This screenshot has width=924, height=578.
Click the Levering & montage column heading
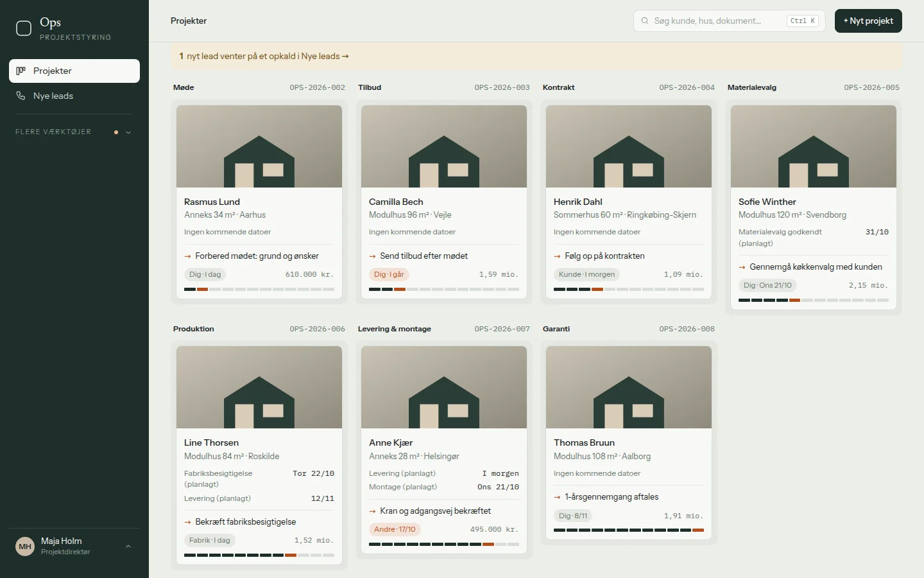point(395,329)
